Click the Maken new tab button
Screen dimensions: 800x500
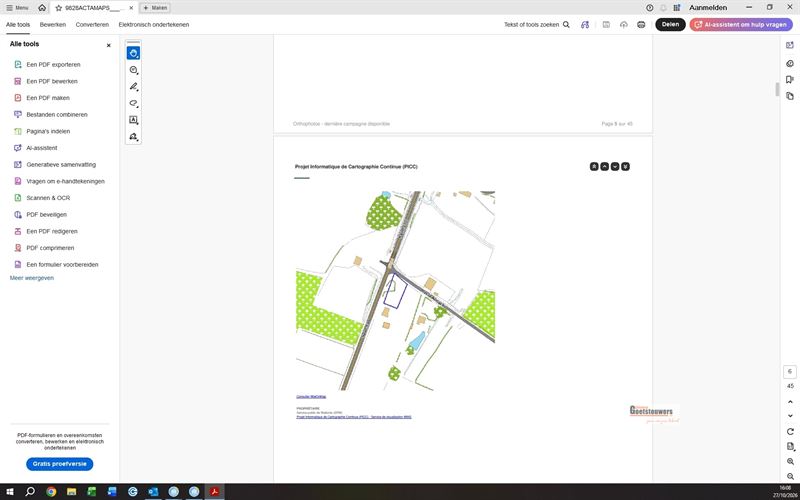pos(155,8)
